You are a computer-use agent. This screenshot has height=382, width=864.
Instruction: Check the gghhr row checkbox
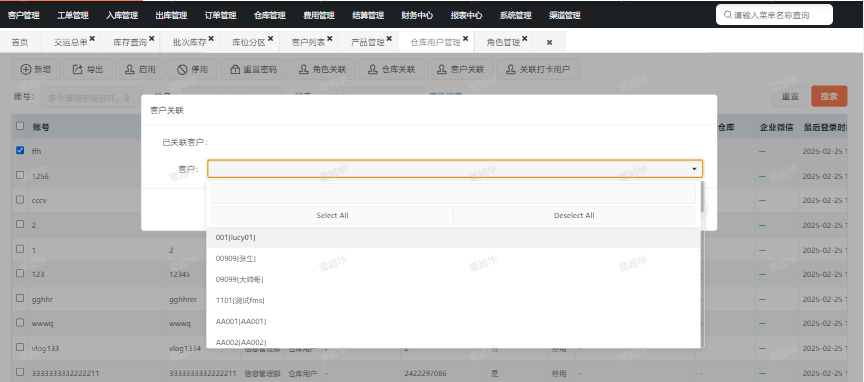coord(20,298)
